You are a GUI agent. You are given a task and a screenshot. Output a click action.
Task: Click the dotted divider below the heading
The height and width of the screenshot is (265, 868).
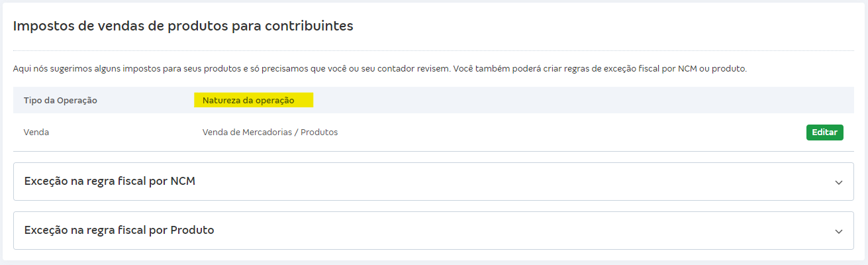tap(433, 50)
